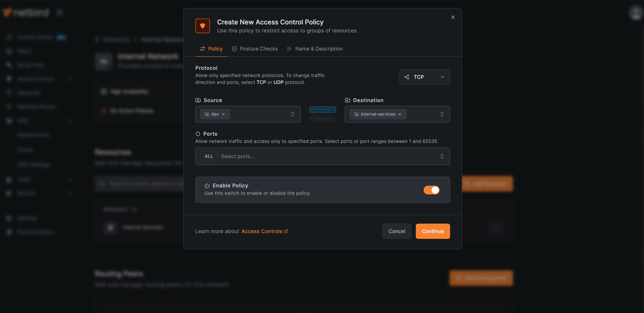This screenshot has height=313, width=644.
Task: Expand the Destination groups selector
Action: pyautogui.click(x=442, y=114)
